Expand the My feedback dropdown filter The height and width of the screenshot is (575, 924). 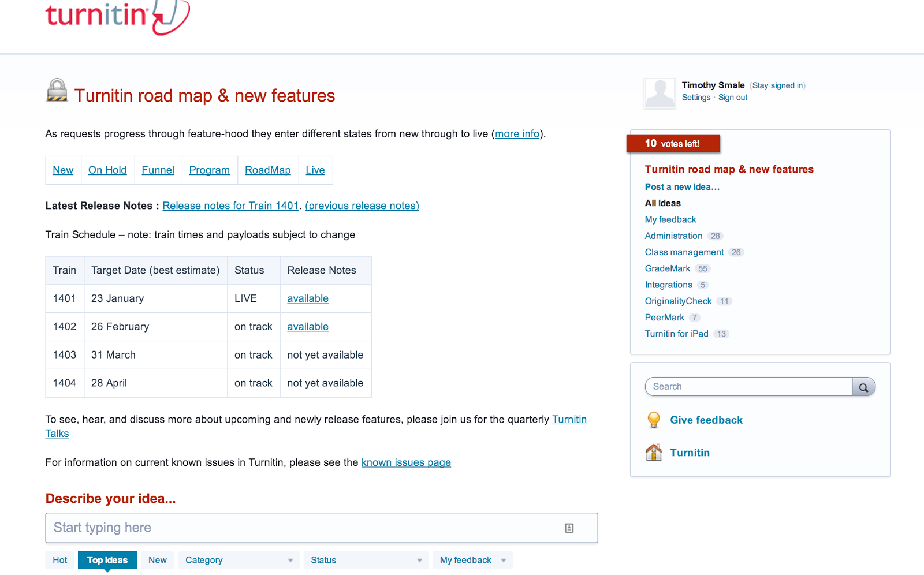click(x=472, y=560)
